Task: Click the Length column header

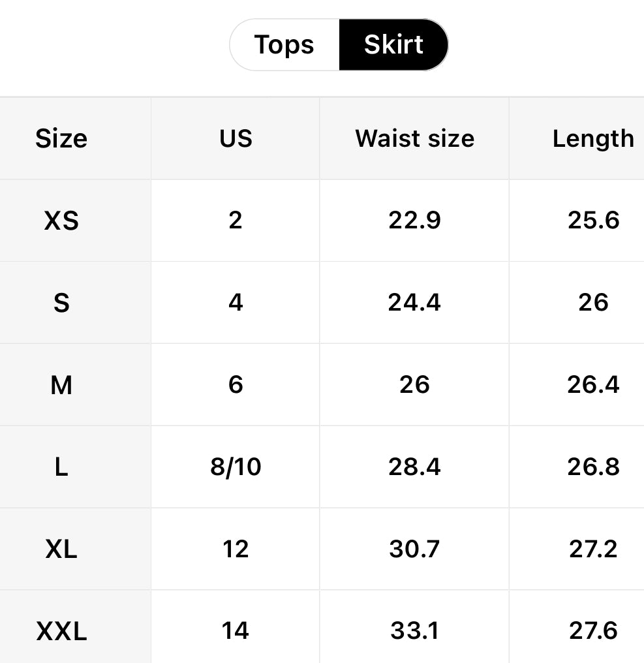Action: (593, 138)
